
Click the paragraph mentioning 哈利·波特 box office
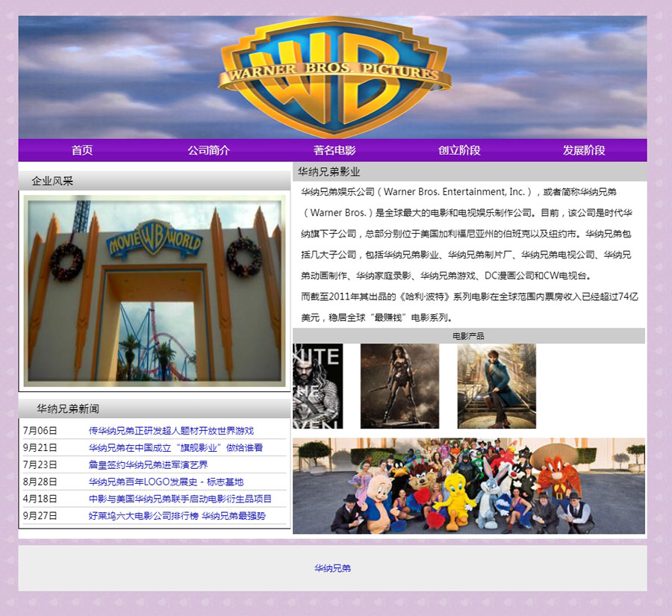pos(470,307)
